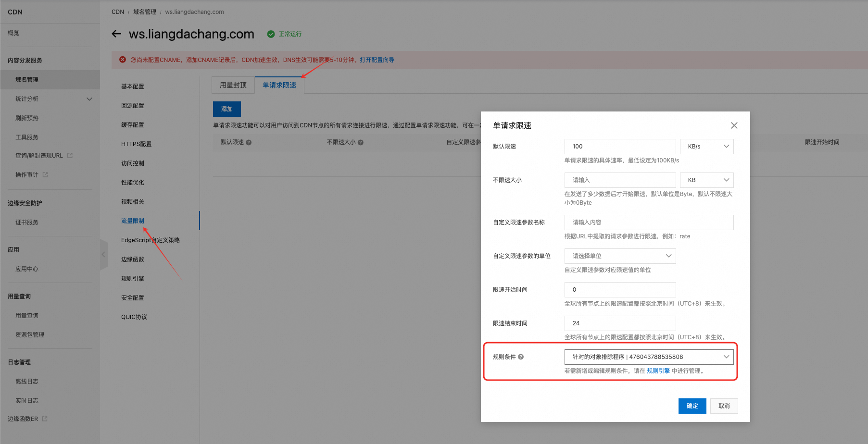Click 域名管理 breadcrumb link

pos(145,12)
